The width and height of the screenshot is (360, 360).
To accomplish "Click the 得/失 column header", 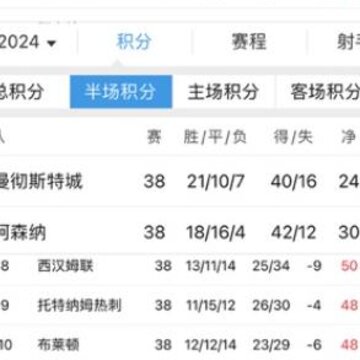I will (x=293, y=137).
